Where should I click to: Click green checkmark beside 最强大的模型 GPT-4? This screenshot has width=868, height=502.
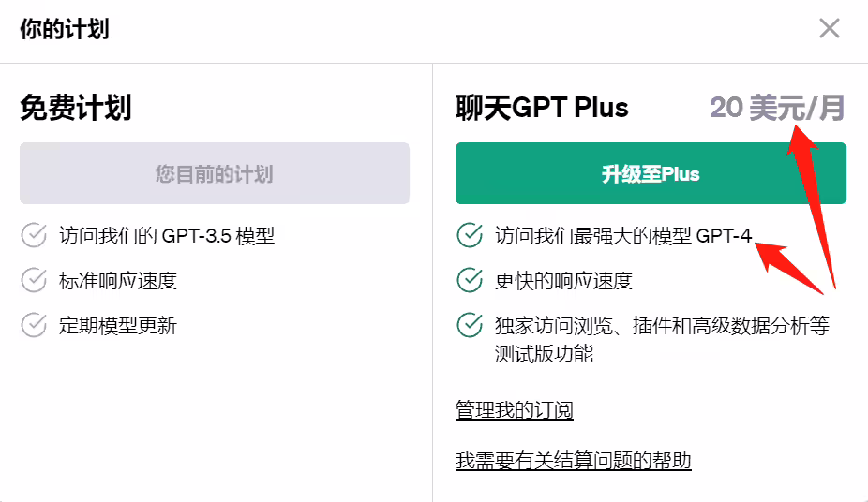click(x=470, y=235)
